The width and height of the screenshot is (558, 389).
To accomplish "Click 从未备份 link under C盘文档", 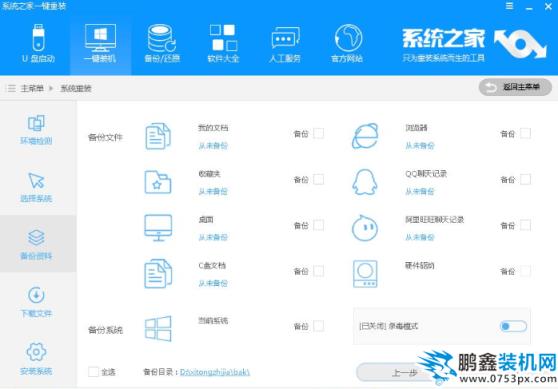I will [213, 283].
